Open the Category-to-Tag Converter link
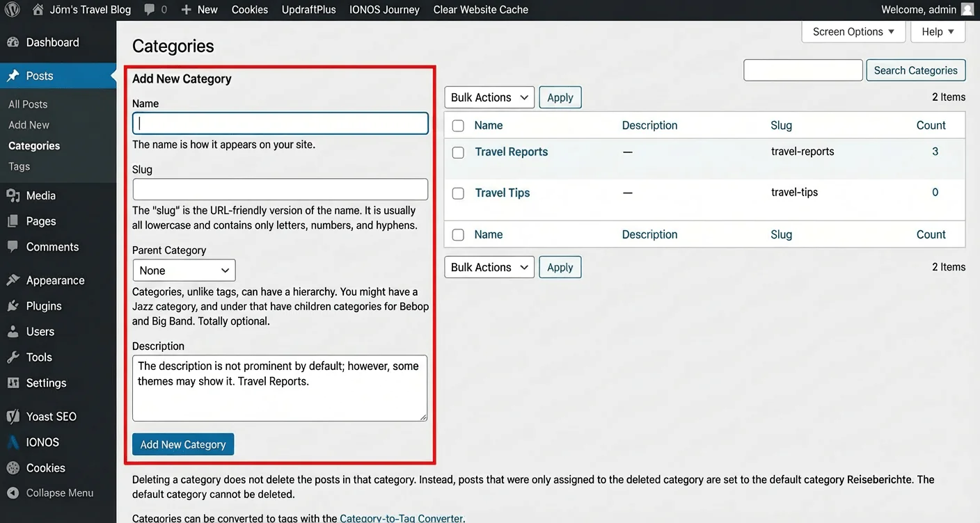Viewport: 980px width, 523px height. (x=401, y=518)
